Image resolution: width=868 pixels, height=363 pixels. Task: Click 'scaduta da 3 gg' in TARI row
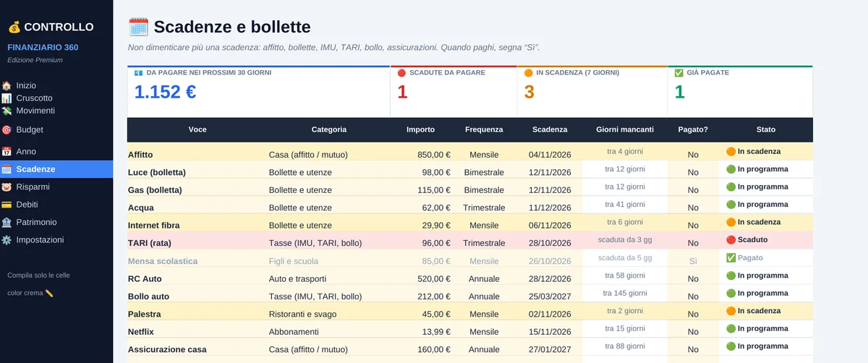(625, 239)
